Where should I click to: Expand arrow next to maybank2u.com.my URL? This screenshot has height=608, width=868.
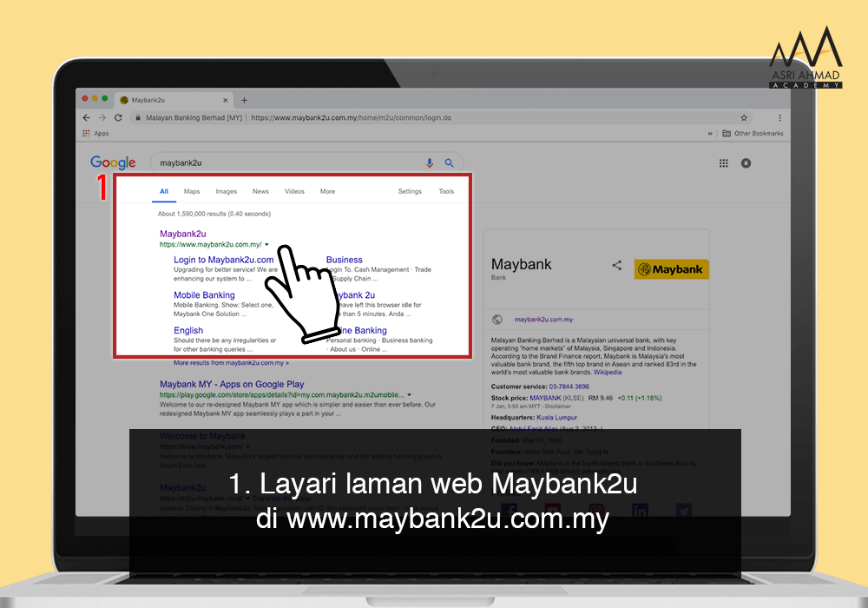266,244
